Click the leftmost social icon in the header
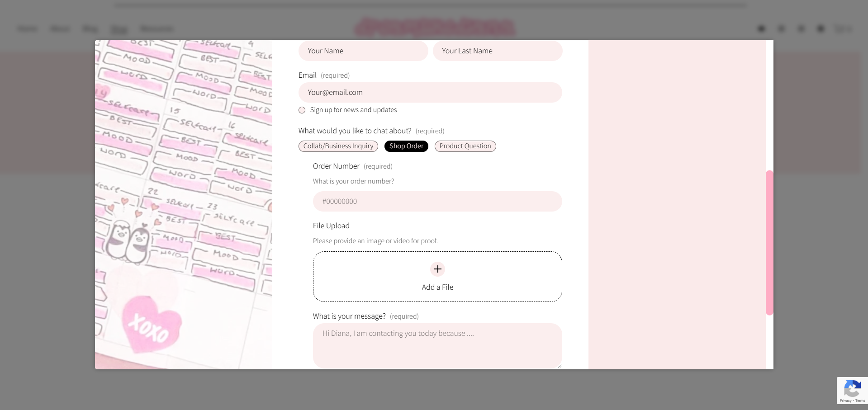 [x=762, y=28]
